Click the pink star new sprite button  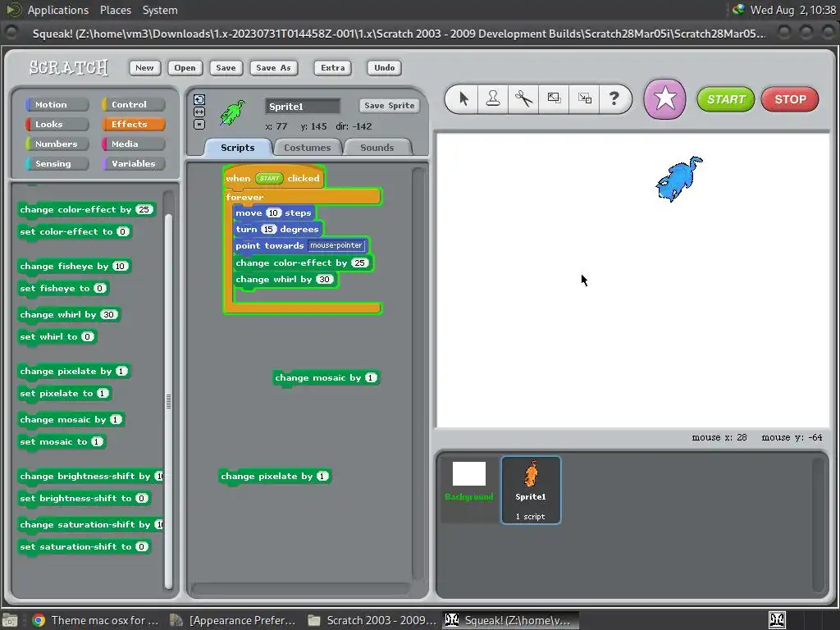click(x=664, y=99)
